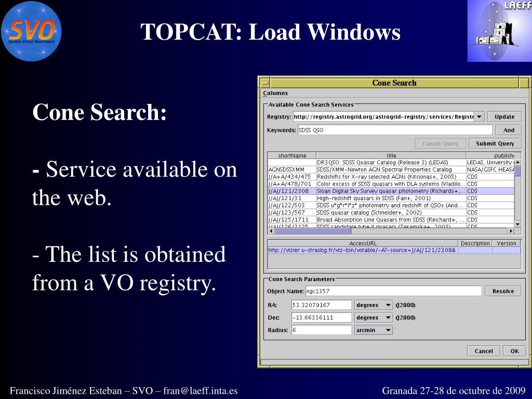The width and height of the screenshot is (532, 399).
Task: Click the RA value field
Action: tap(321, 305)
